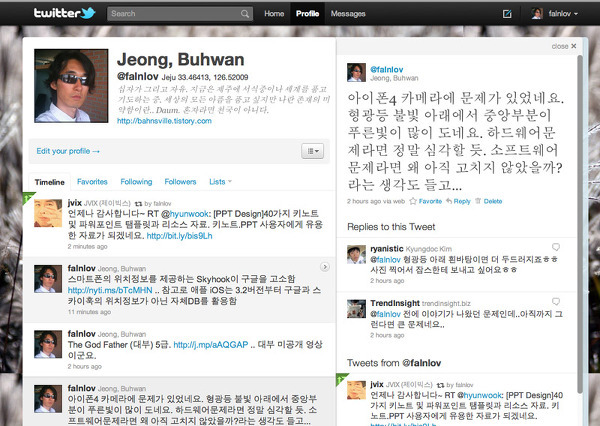Click the Favorite star icon
This screenshot has height=426, width=600.
pos(413,201)
